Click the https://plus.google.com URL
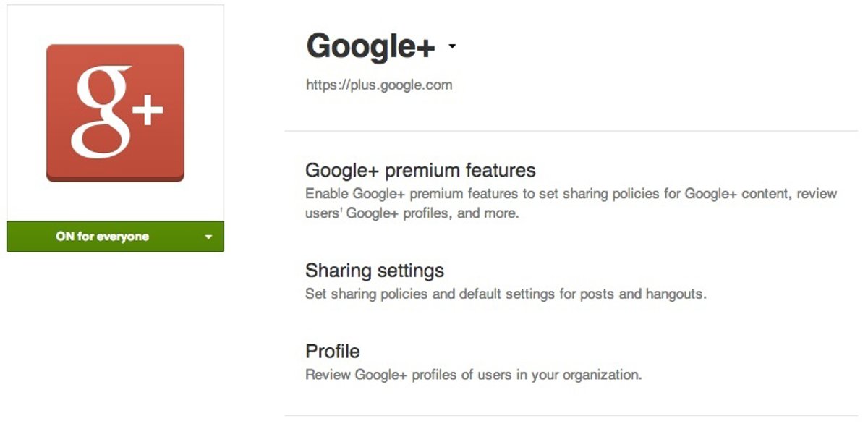 [x=379, y=85]
